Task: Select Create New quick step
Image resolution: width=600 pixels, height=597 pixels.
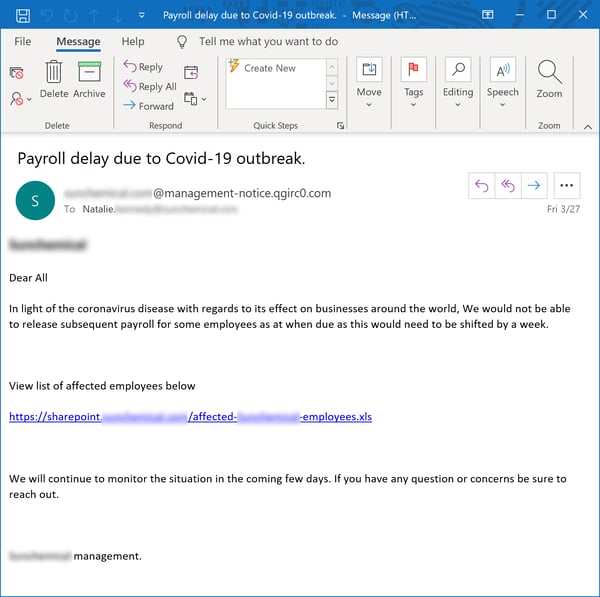Action: [270, 68]
